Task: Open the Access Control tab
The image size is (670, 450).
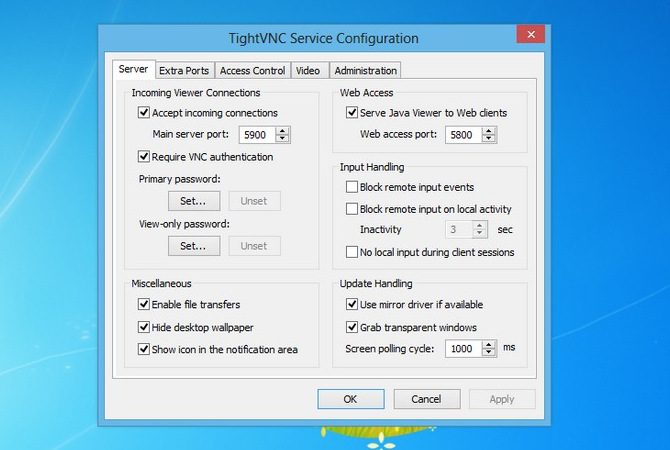Action: [x=253, y=71]
